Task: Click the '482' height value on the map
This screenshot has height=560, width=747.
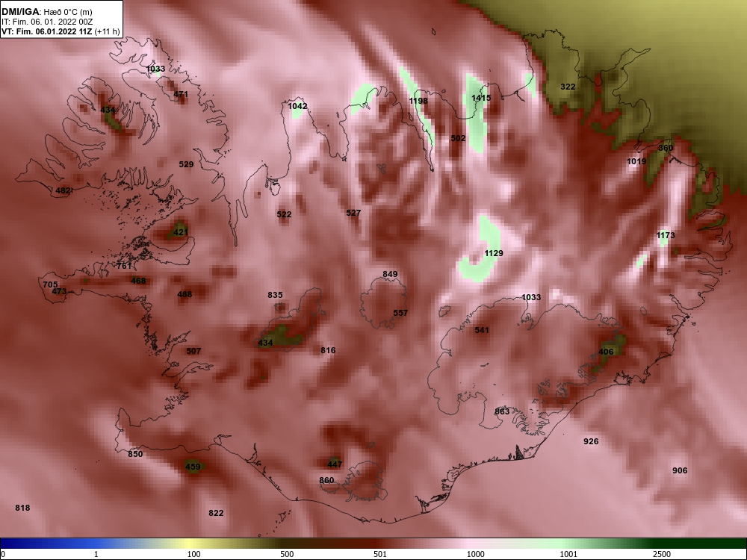Action: pyautogui.click(x=63, y=190)
